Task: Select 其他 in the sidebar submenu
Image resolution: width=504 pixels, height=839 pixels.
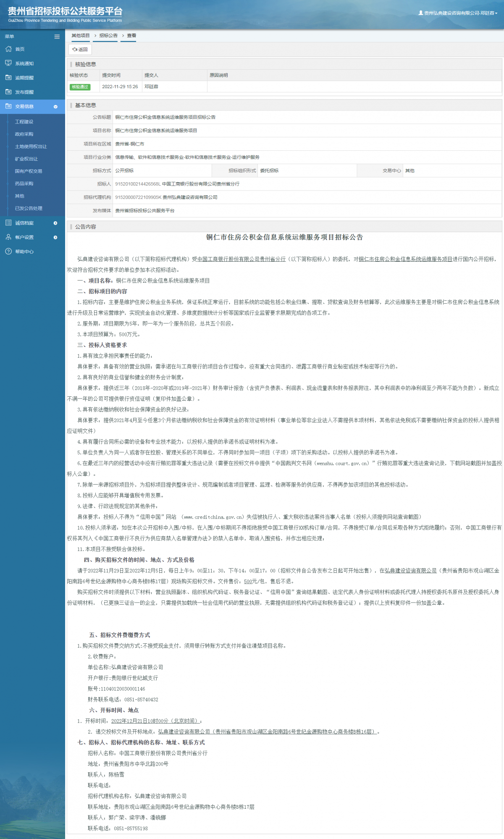Action: tap(19, 196)
